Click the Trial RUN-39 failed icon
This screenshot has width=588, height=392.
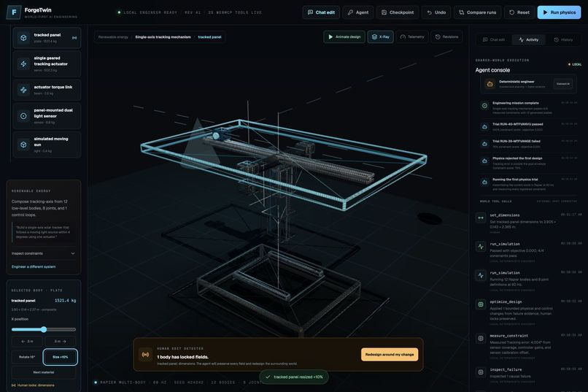[x=484, y=144]
